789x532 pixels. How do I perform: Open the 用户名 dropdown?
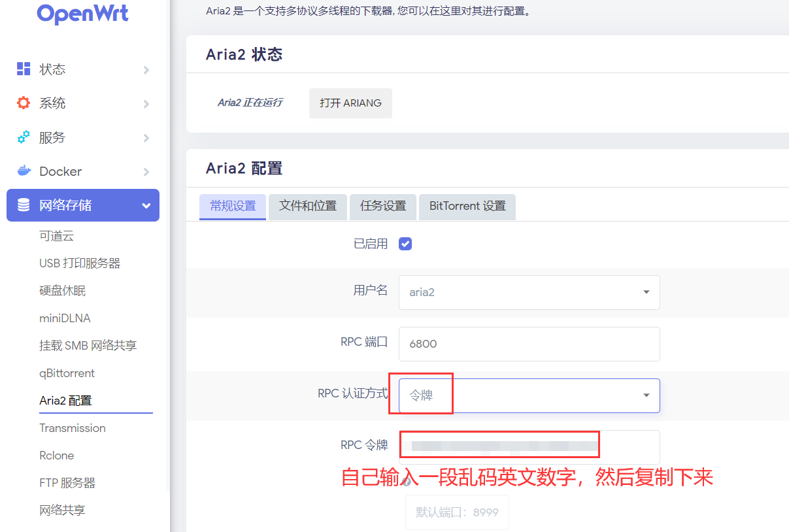pyautogui.click(x=529, y=292)
